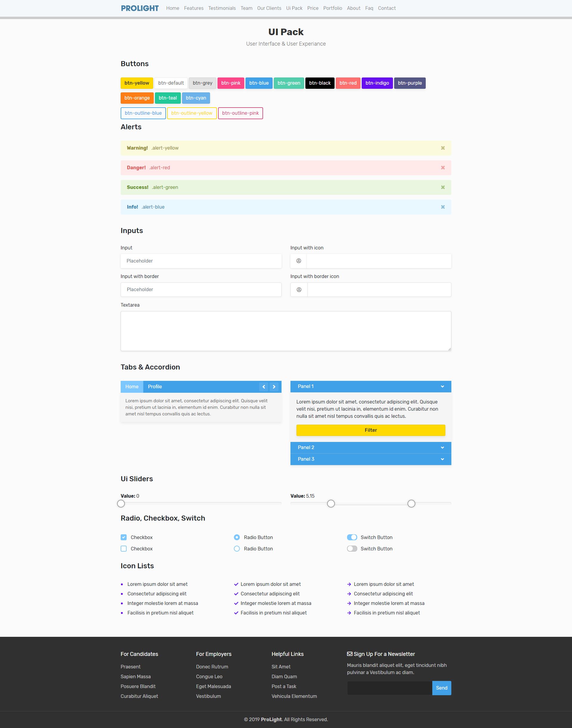The height and width of the screenshot is (728, 572).
Task: Collapse Panel 1 accordion chevron
Action: point(442,386)
